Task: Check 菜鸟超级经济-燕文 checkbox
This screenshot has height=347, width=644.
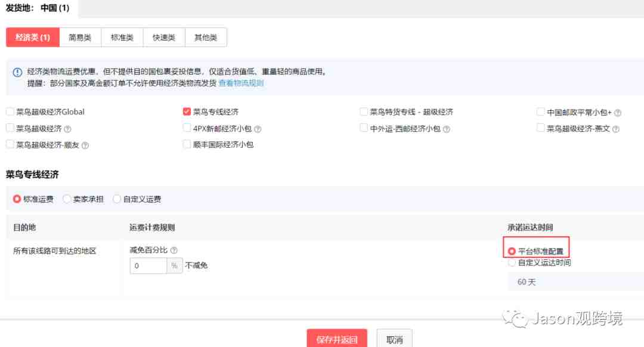Action: pyautogui.click(x=540, y=128)
